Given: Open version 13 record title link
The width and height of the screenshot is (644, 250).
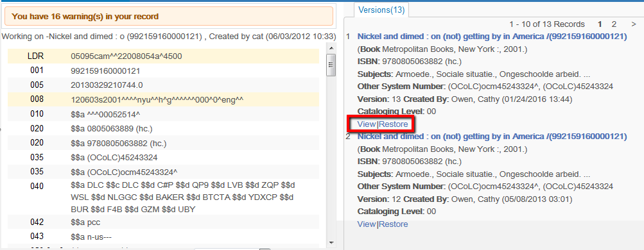Looking at the screenshot, I should click(492, 37).
